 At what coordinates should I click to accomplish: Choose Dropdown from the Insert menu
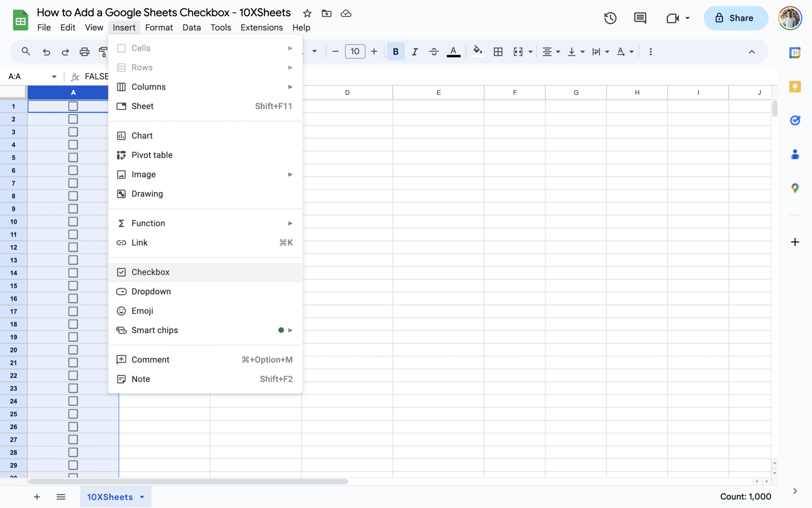(x=205, y=292)
